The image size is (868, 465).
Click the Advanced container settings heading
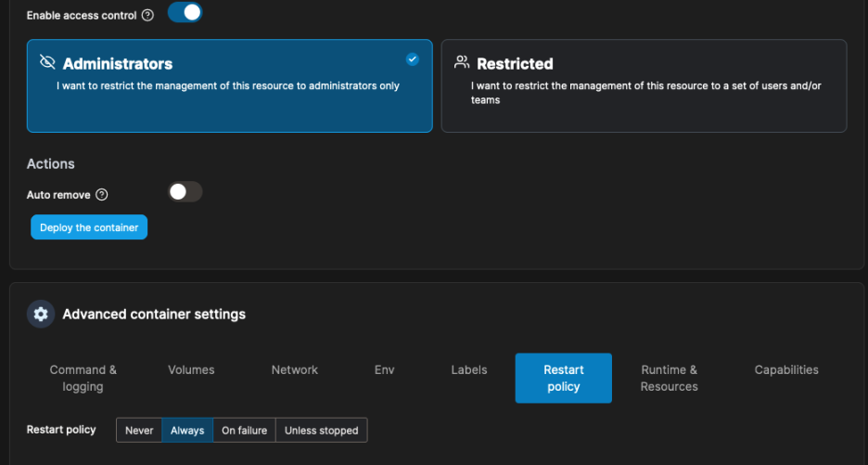tap(154, 315)
